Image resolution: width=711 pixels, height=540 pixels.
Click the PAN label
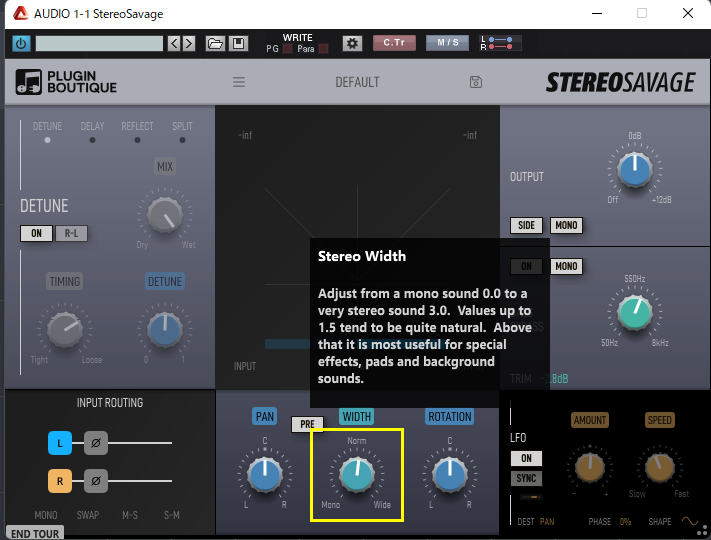pyautogui.click(x=265, y=417)
